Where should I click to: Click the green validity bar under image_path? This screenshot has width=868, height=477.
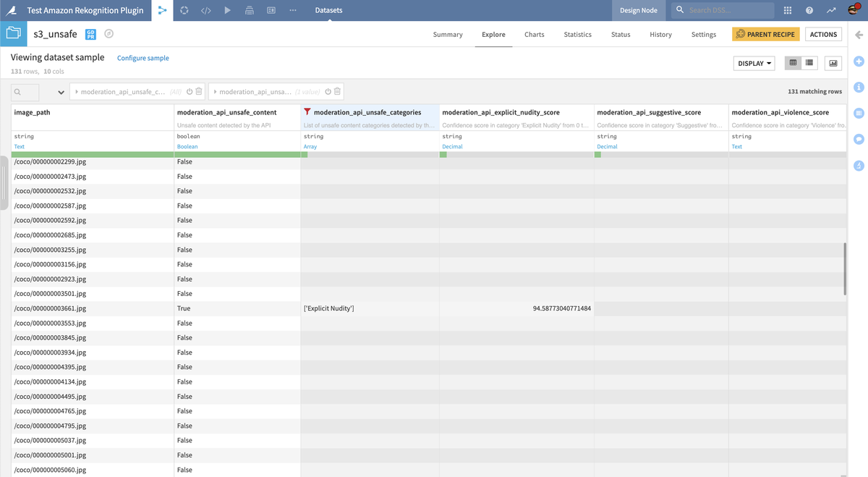tap(93, 154)
